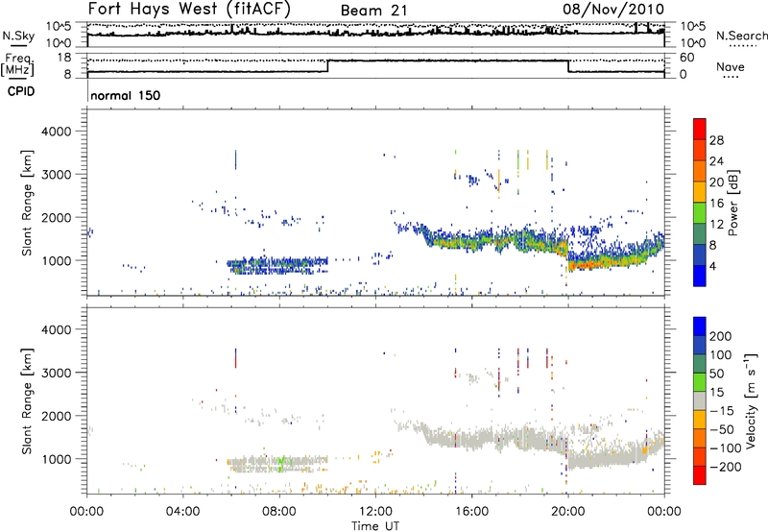
Task: Click the '16' label on the Power scale
Action: point(716,204)
